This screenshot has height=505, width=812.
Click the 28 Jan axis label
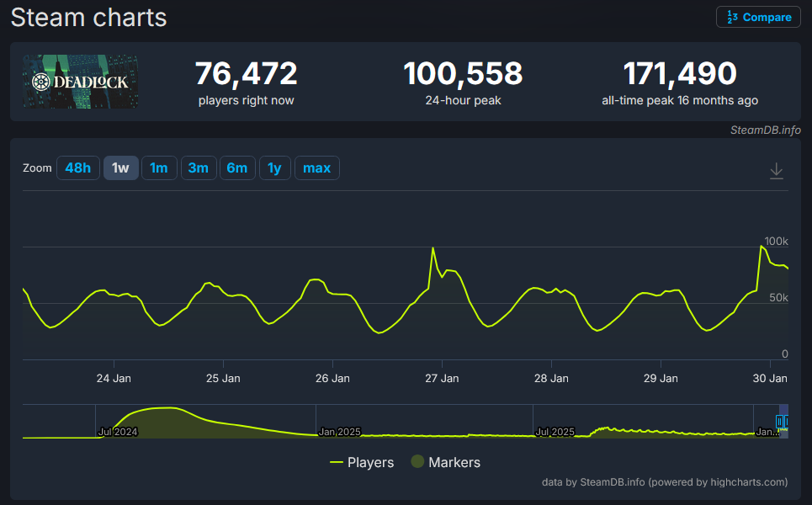pos(551,378)
